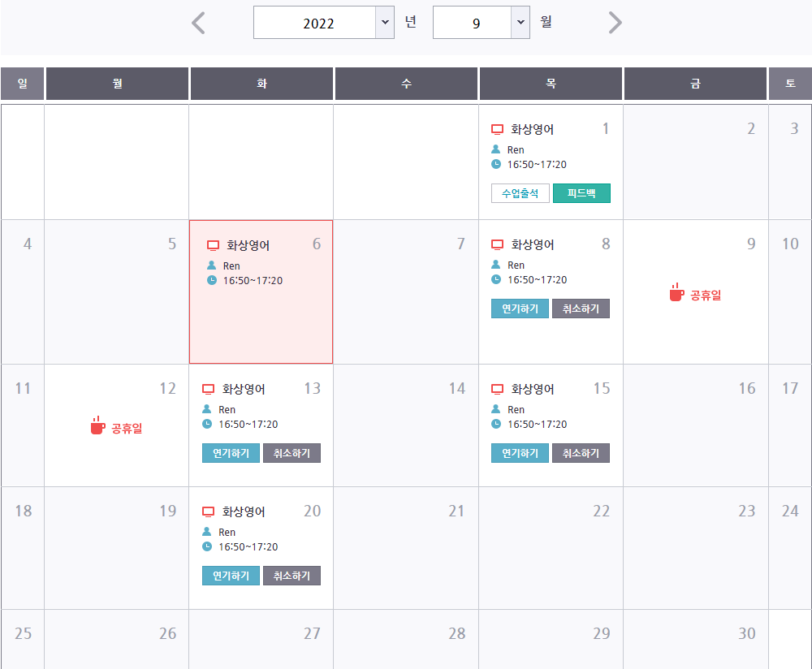The width and height of the screenshot is (812, 669).
Task: Postpone the September 15 class with 연기하기
Action: (520, 453)
